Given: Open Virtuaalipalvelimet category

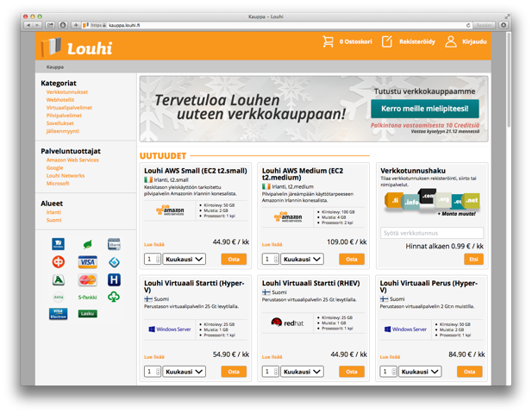Looking at the screenshot, I should 69,108.
